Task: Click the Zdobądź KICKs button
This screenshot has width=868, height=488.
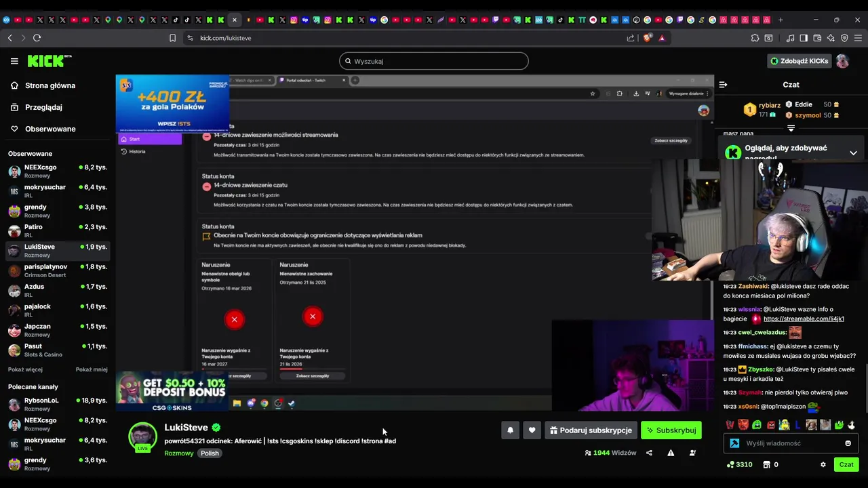Action: 799,61
